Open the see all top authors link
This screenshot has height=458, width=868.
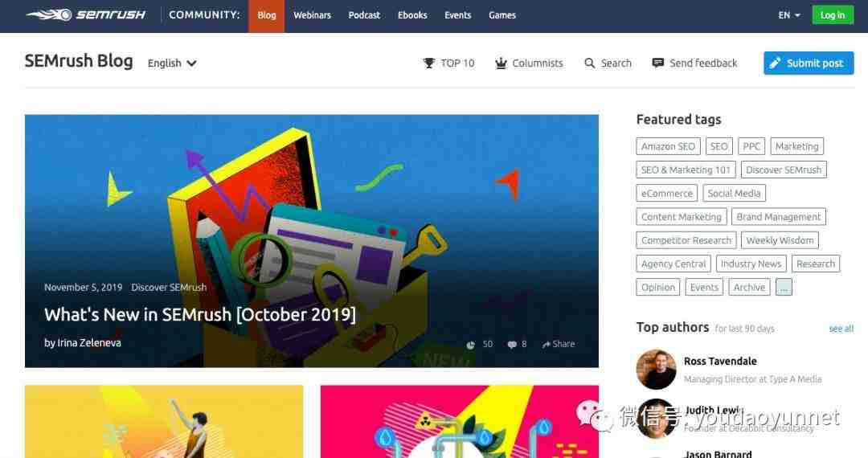(841, 329)
